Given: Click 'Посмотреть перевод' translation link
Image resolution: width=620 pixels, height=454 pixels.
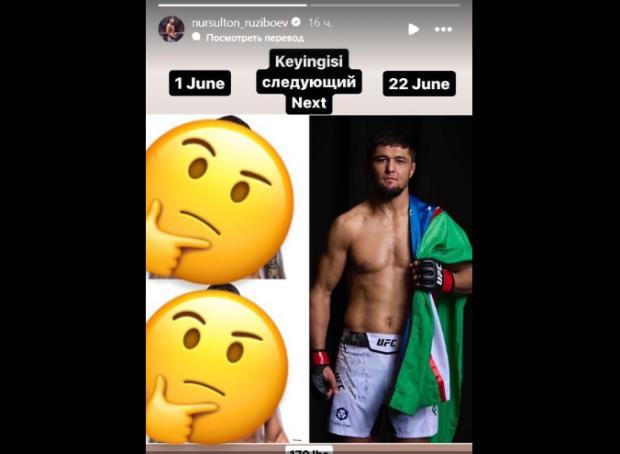Looking at the screenshot, I should click(x=255, y=38).
